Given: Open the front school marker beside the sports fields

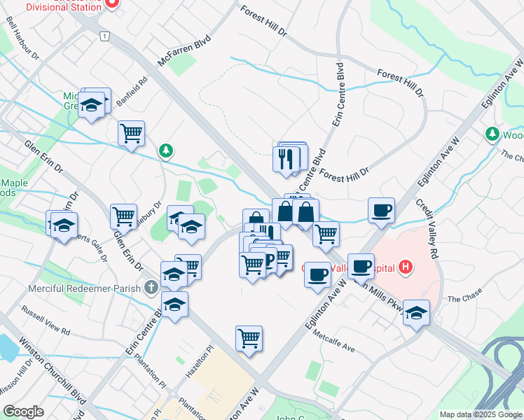Looking at the screenshot, I should pos(191,227).
